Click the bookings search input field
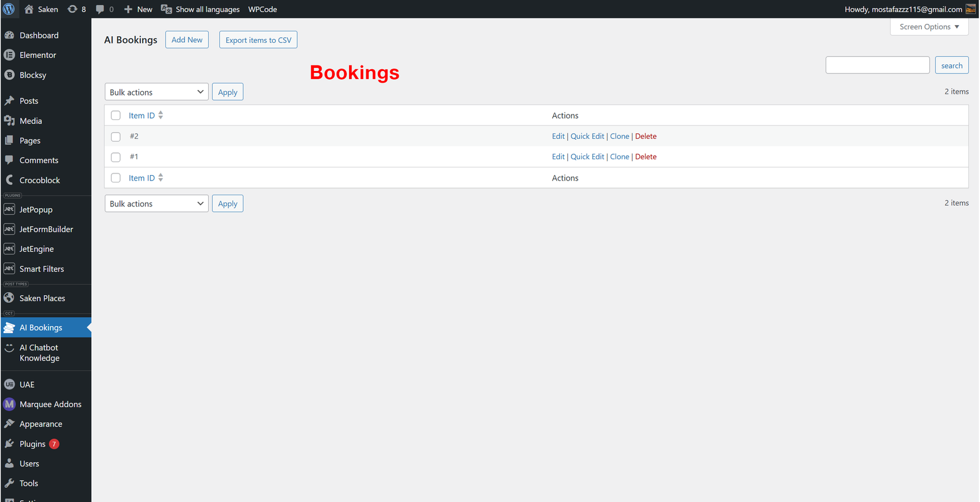This screenshot has width=980, height=502. point(877,66)
